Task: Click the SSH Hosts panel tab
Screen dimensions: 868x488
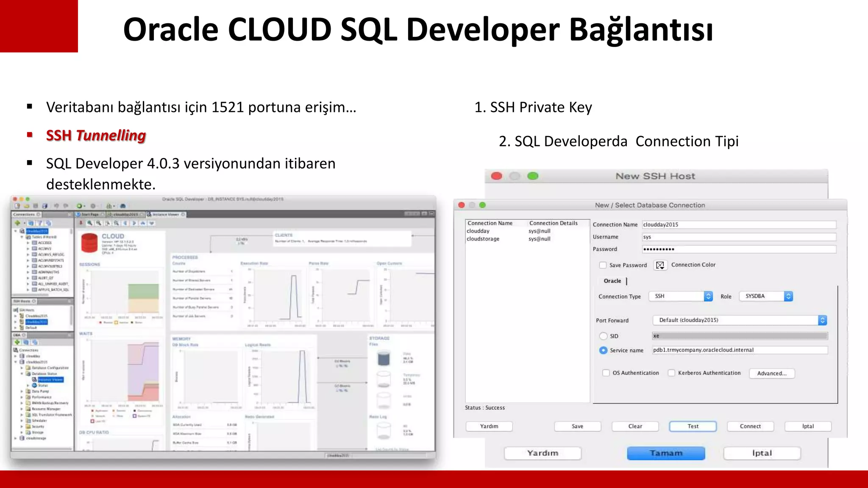Action: click(x=25, y=301)
